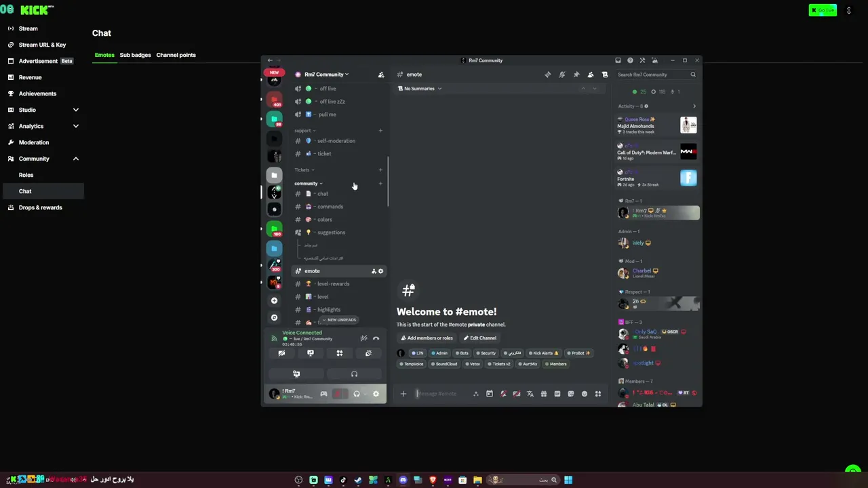Click the invite people icon beside Rm7 Community
868x488 pixels.
380,75
